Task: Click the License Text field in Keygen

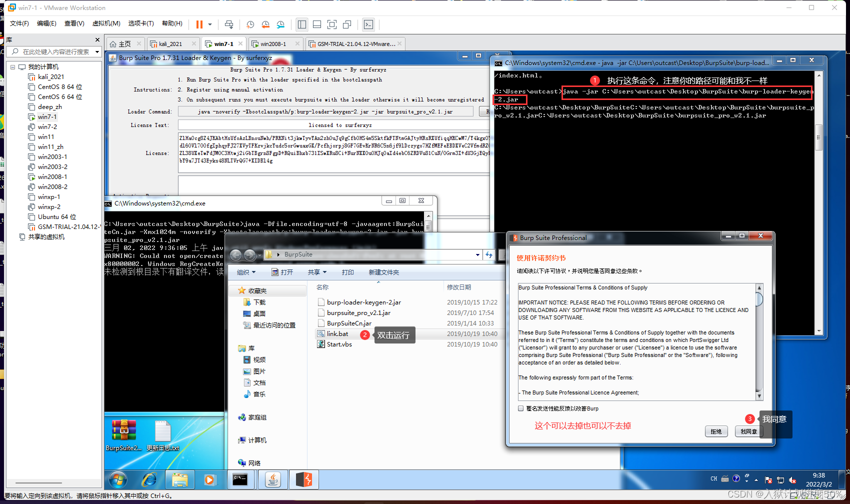Action: point(333,125)
